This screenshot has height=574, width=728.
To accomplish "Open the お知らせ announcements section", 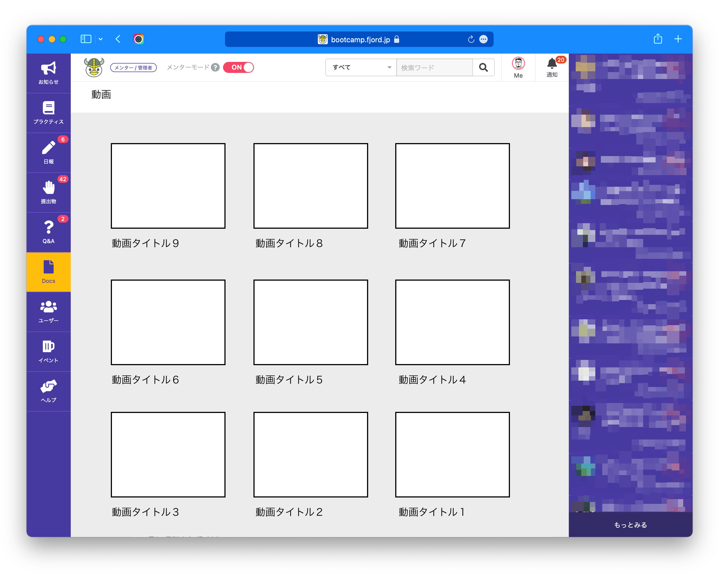I will click(48, 72).
